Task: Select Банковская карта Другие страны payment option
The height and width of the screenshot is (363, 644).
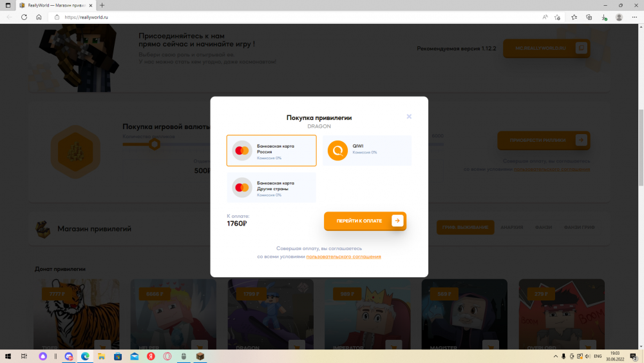Action: point(272,188)
